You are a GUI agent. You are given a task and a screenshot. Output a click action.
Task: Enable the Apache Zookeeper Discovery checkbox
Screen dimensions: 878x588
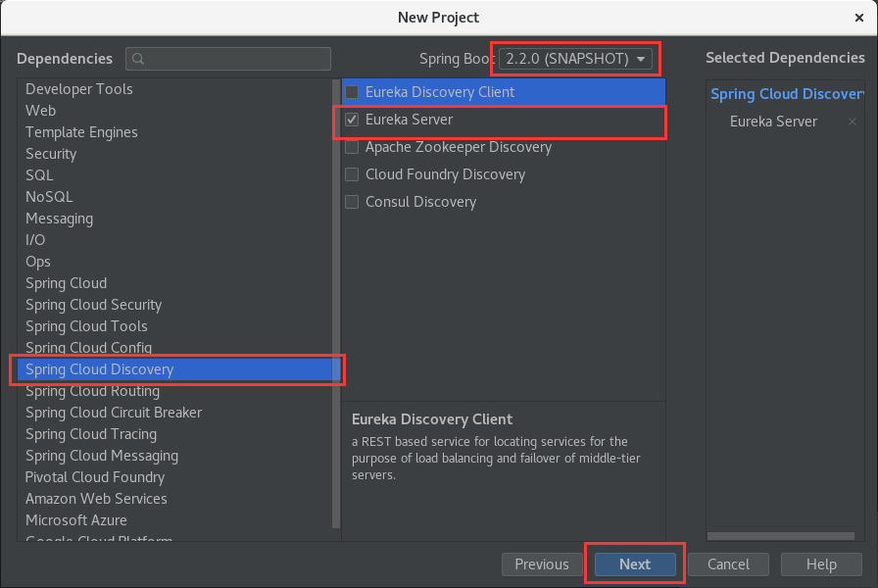coord(352,147)
